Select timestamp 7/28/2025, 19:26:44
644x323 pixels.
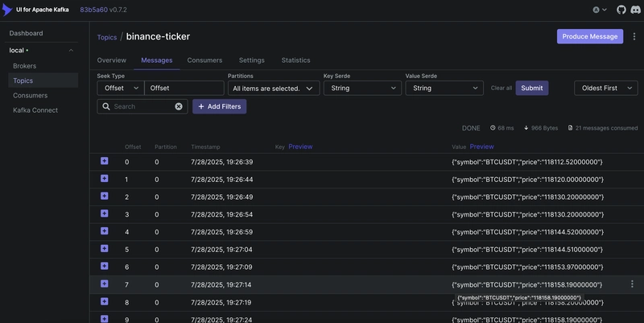pyautogui.click(x=222, y=180)
